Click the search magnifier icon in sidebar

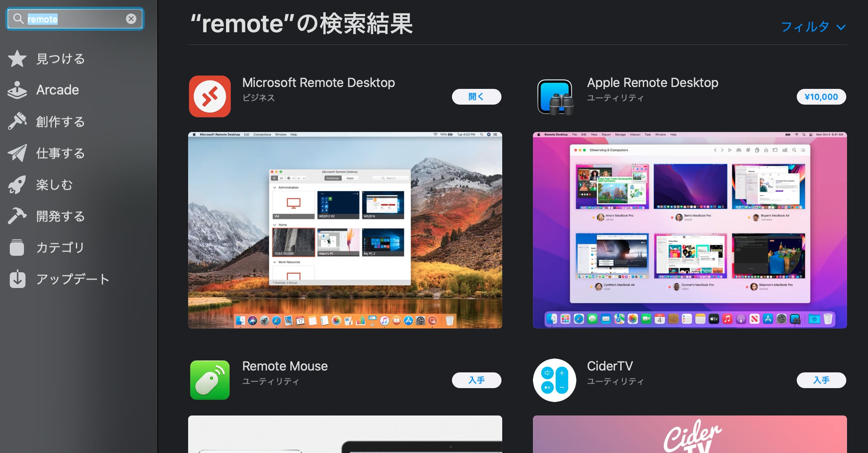point(18,18)
